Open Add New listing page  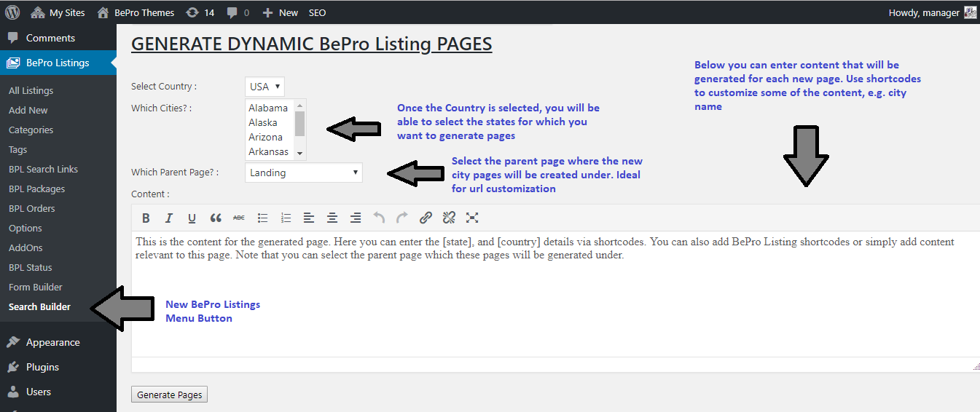(28, 110)
